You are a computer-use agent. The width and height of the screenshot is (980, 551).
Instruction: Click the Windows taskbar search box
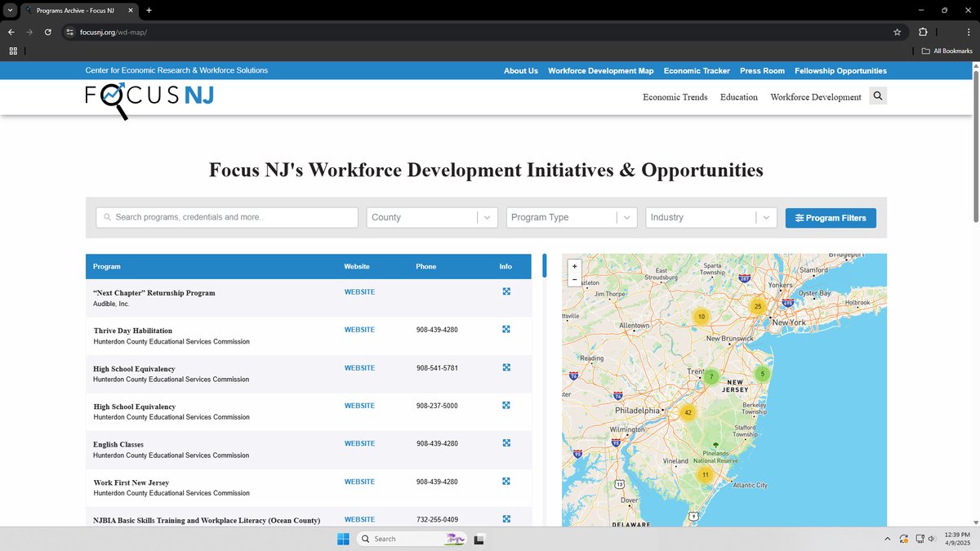click(x=412, y=539)
